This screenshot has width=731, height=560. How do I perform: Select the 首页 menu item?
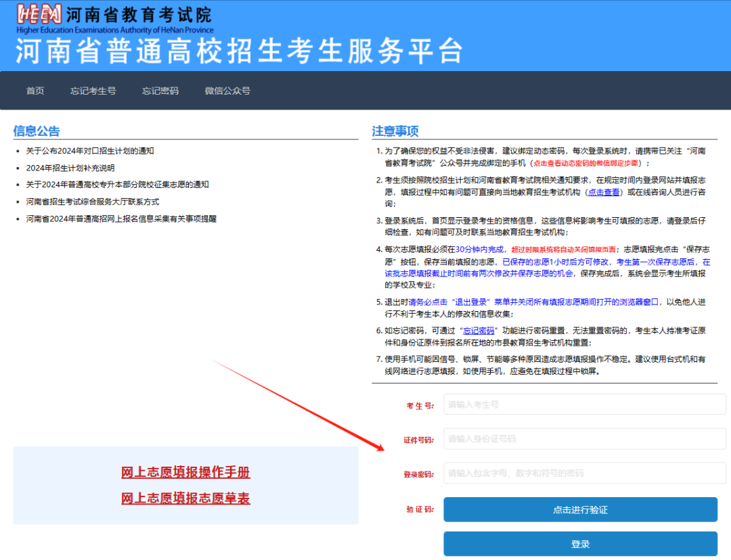(x=35, y=91)
